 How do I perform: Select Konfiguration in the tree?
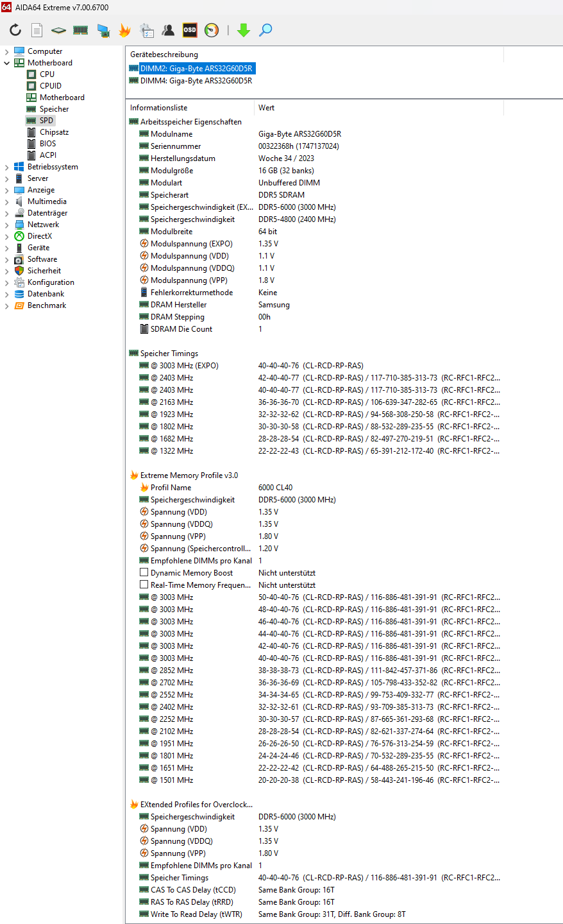point(51,282)
